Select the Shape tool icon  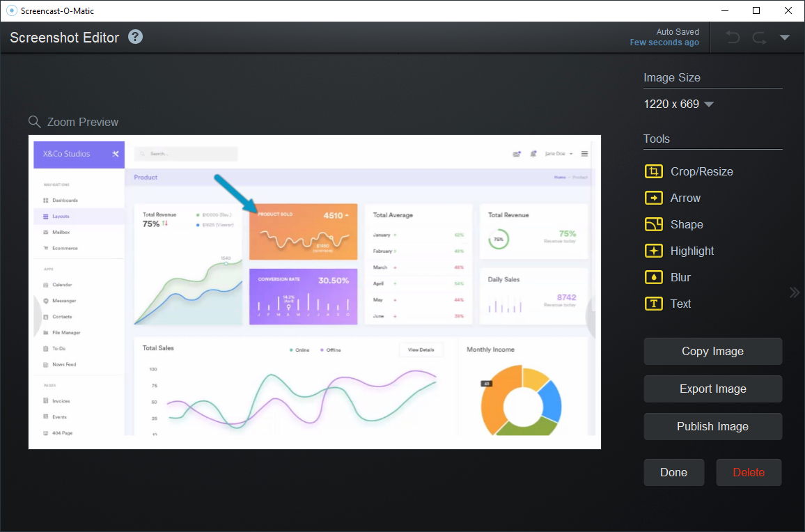pos(654,224)
